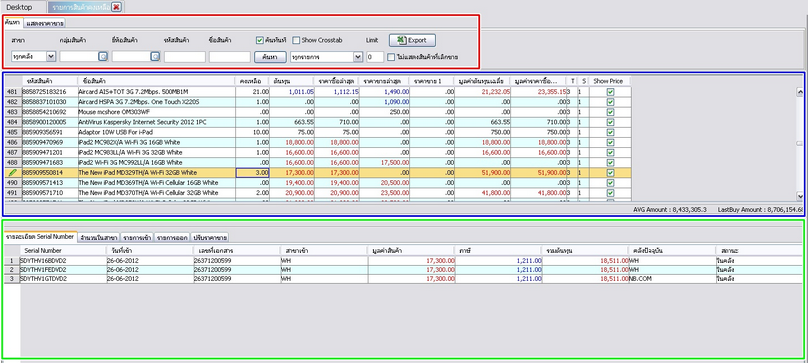The image size is (808, 363).
Task: Close the stock list tab with red X
Action: [x=116, y=7]
